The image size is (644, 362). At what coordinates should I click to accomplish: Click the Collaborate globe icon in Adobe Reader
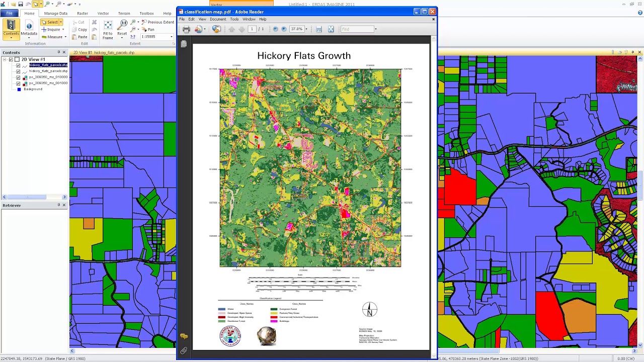[x=216, y=29]
